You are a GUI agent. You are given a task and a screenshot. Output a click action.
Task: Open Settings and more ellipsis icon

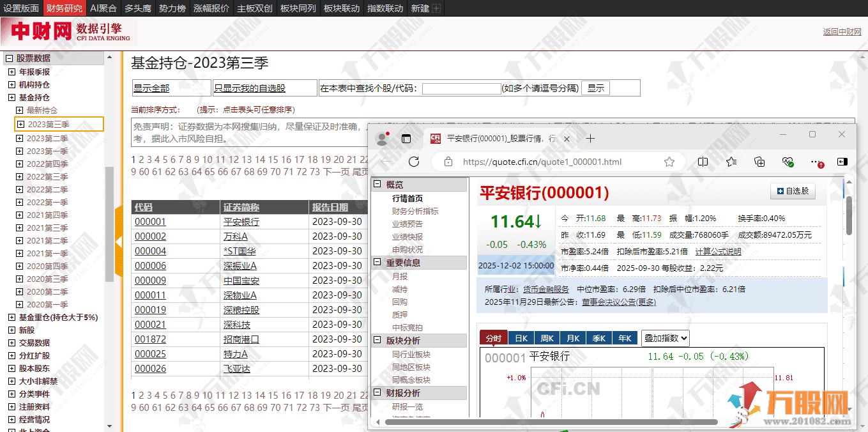[x=816, y=162]
